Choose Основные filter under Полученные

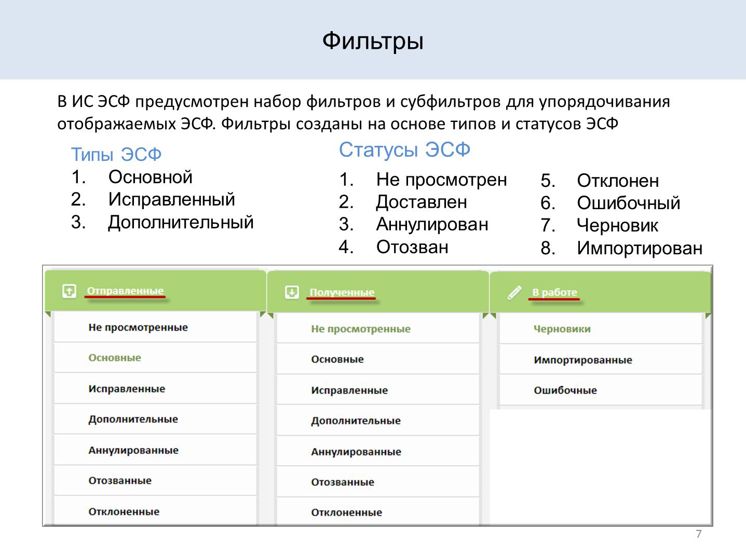(337, 359)
